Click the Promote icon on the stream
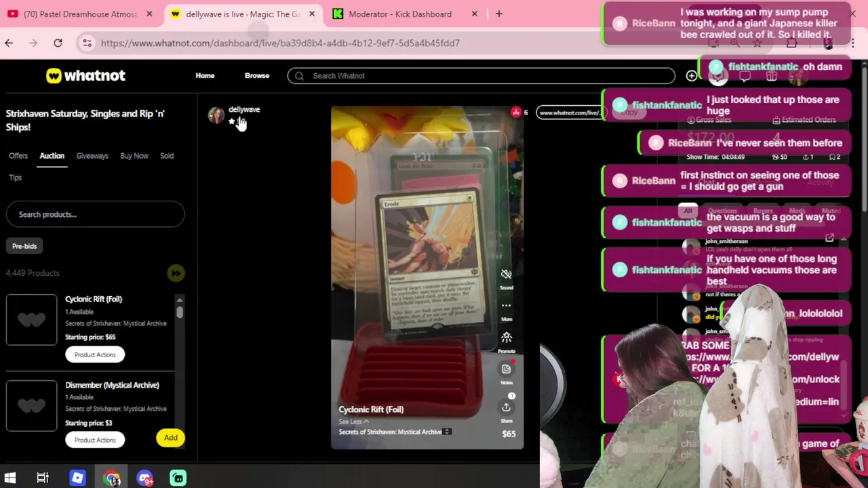The width and height of the screenshot is (868, 488). 506,338
